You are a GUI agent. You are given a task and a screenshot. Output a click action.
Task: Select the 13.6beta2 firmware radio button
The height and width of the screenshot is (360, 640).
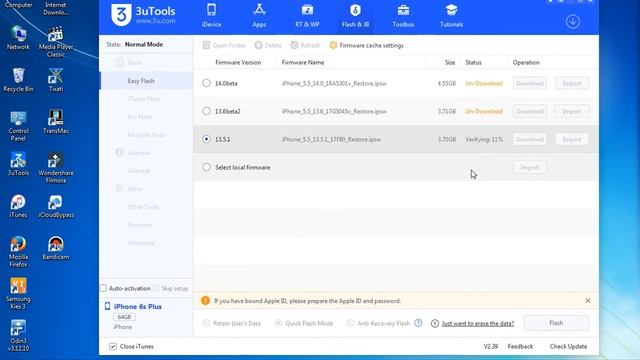(207, 111)
